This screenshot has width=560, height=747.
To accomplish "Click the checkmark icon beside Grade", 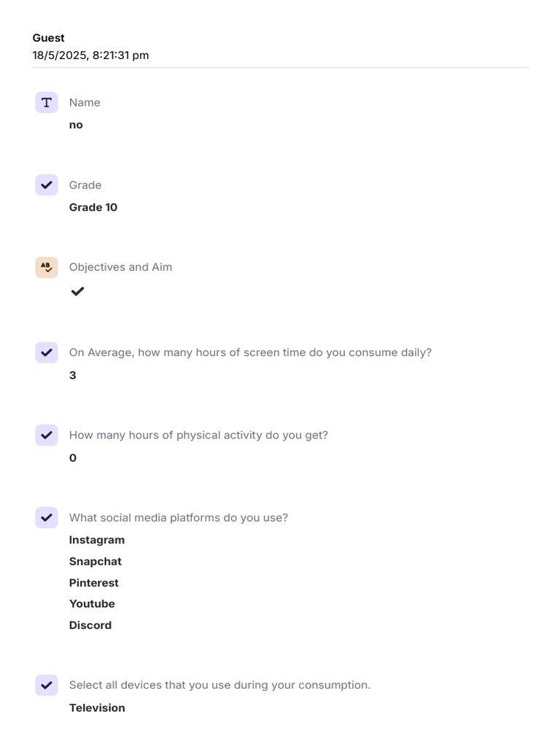I will [x=47, y=185].
